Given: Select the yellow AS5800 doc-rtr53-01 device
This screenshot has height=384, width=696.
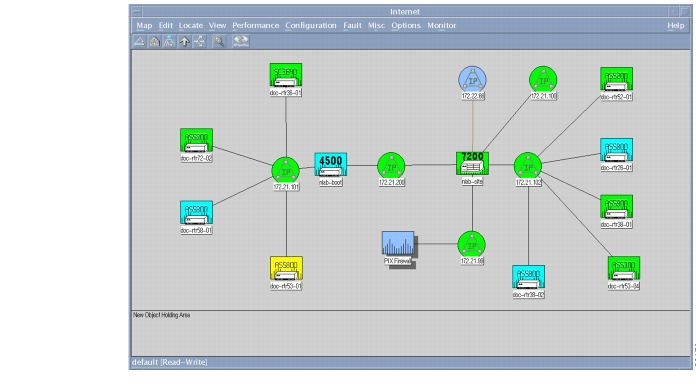Looking at the screenshot, I should [x=286, y=268].
